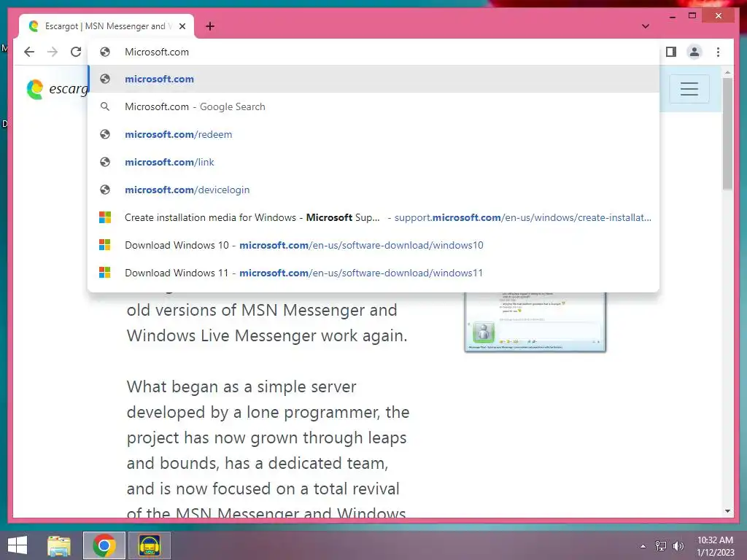Open the Chrome three-dot menu
747x560 pixels.
pyautogui.click(x=718, y=52)
